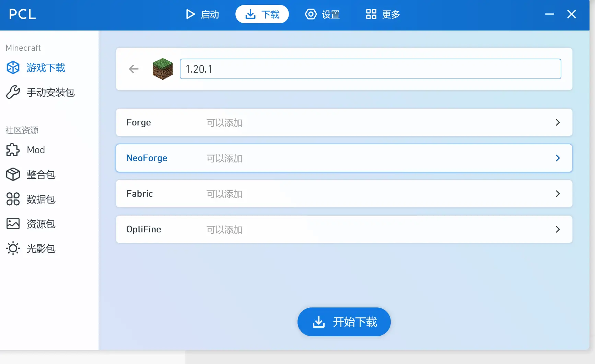The height and width of the screenshot is (364, 595).
Task: Open 数据包 (data packs) in the sidebar
Action: 49,199
